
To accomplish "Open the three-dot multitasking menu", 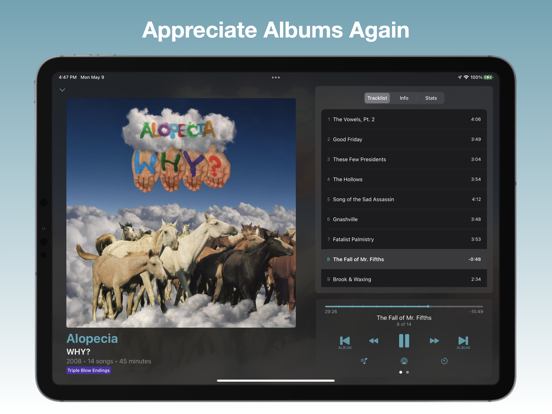I will click(276, 77).
